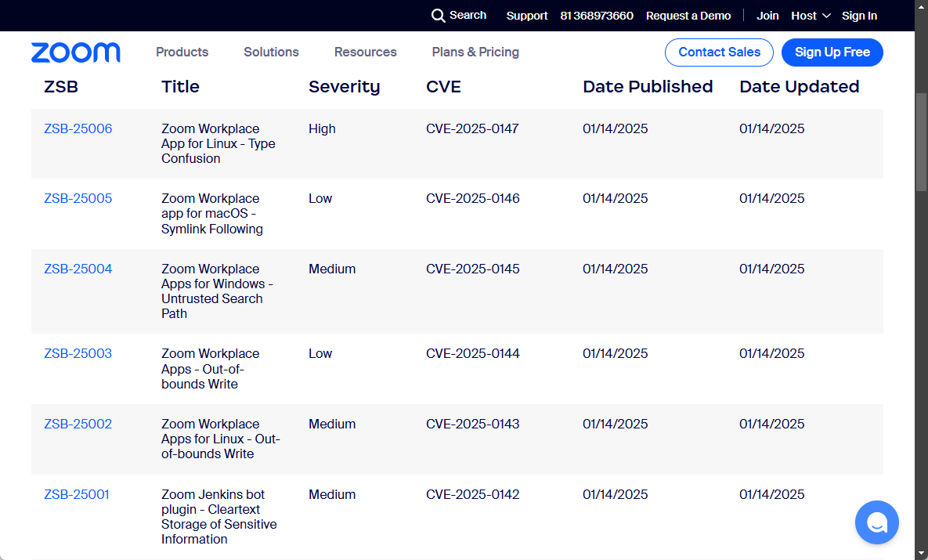Open bulletin ZSB-25001
Image resolution: width=928 pixels, height=560 pixels.
pyautogui.click(x=77, y=494)
